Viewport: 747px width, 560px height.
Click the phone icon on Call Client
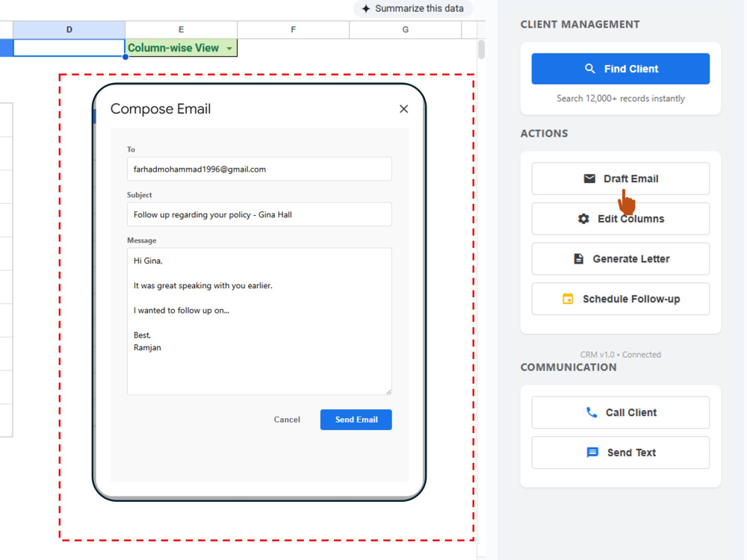(x=591, y=412)
